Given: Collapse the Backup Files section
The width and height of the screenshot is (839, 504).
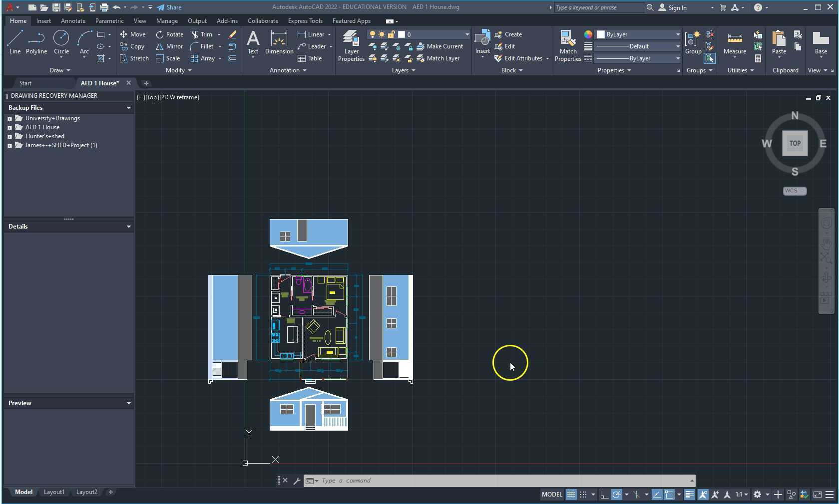Looking at the screenshot, I should tap(129, 108).
